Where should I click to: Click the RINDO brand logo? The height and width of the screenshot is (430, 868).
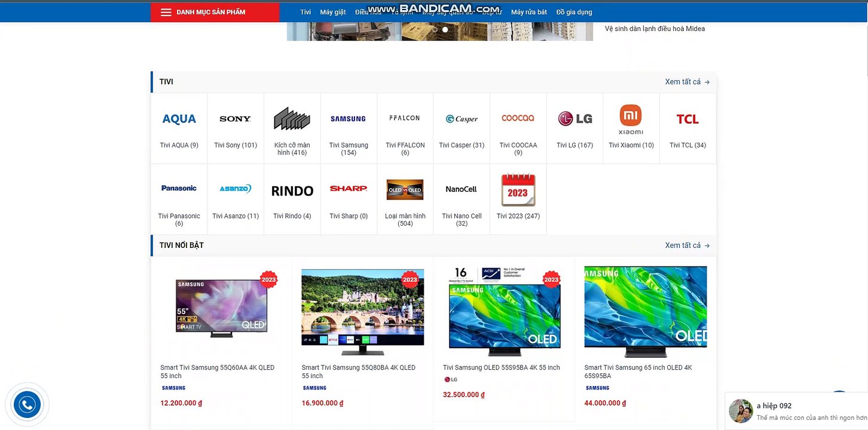tap(292, 191)
